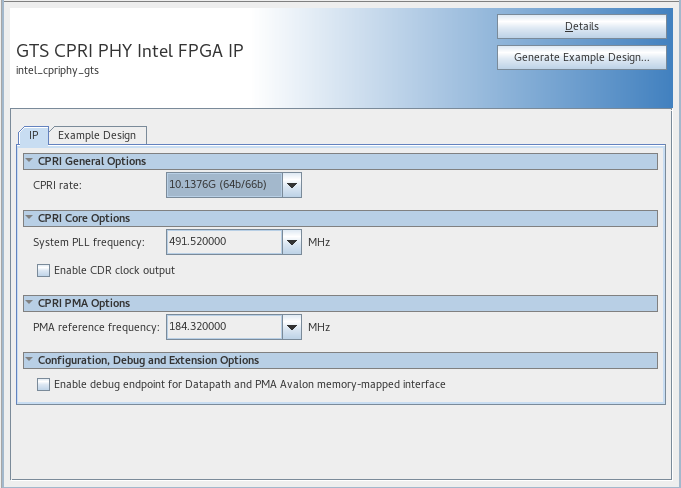Image resolution: width=681 pixels, height=488 pixels.
Task: Collapse the CPRI PMA Options section
Action: click(x=29, y=303)
